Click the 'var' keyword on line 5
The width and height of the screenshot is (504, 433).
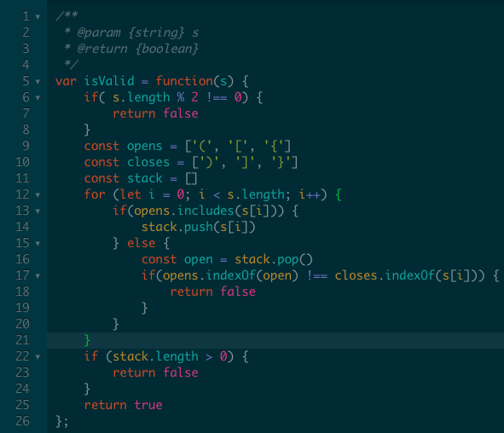66,81
